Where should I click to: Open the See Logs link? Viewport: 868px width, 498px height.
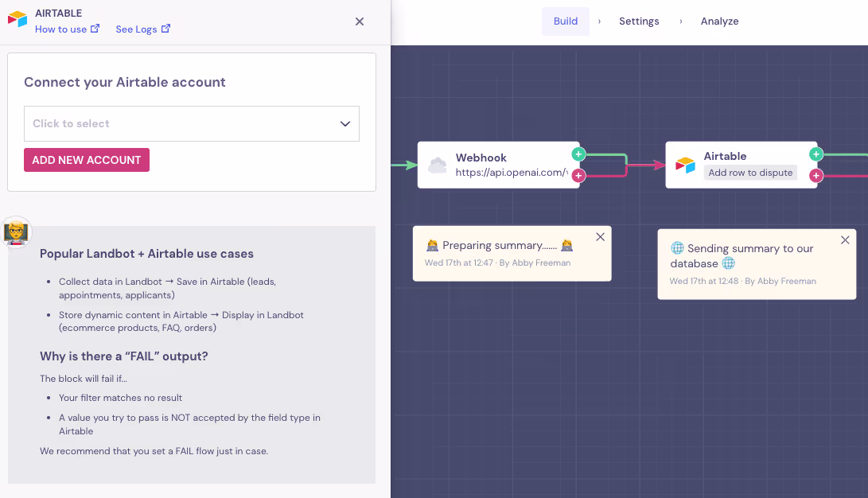143,29
